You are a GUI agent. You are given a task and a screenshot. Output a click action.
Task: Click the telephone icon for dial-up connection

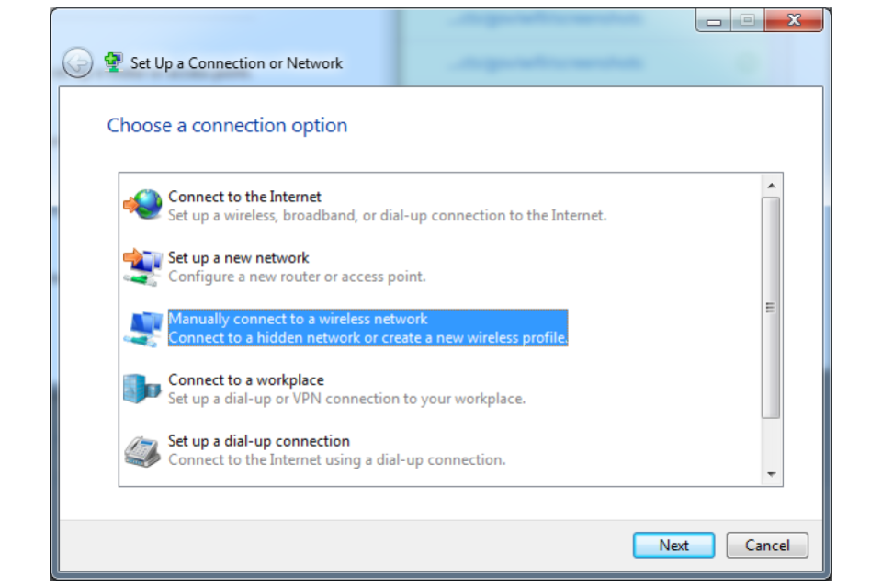pos(143,451)
